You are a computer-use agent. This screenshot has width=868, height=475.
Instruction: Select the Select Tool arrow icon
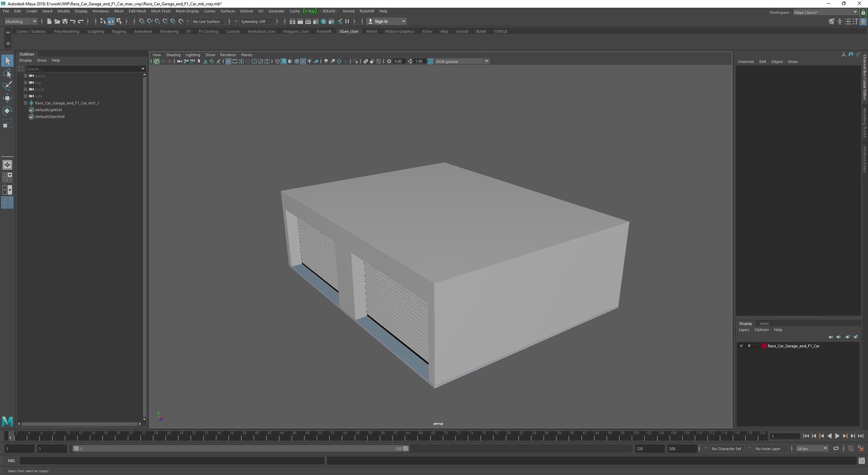coord(7,61)
